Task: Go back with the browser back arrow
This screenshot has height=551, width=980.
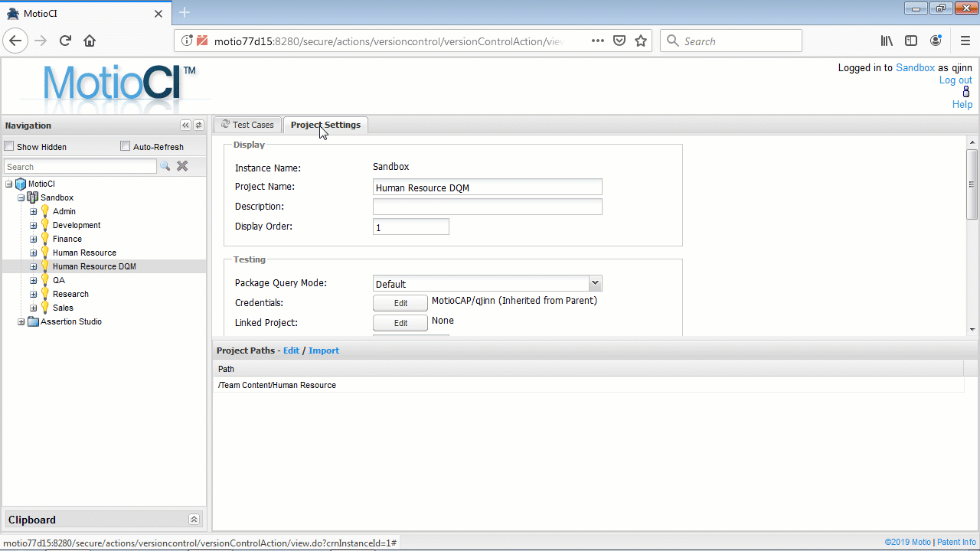Action: coord(16,41)
